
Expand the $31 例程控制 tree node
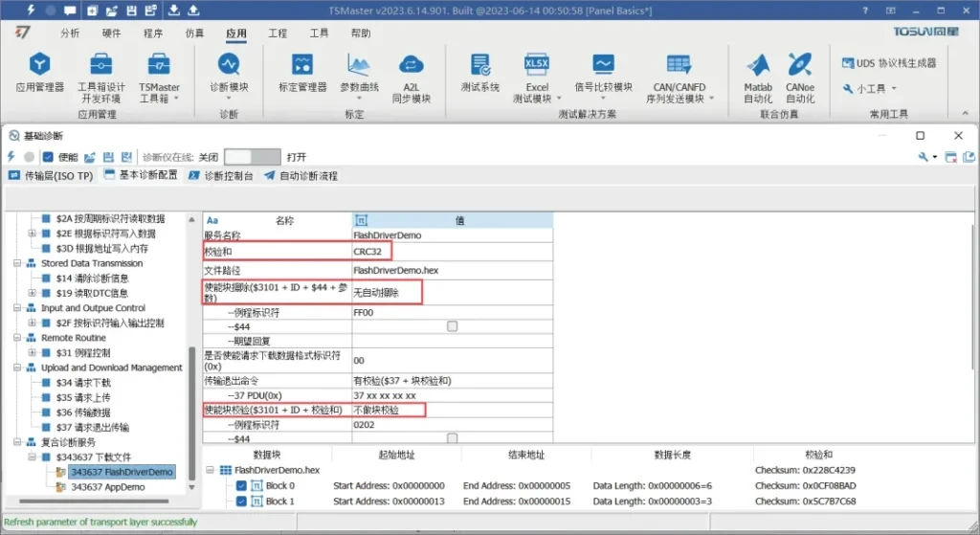coord(32,353)
